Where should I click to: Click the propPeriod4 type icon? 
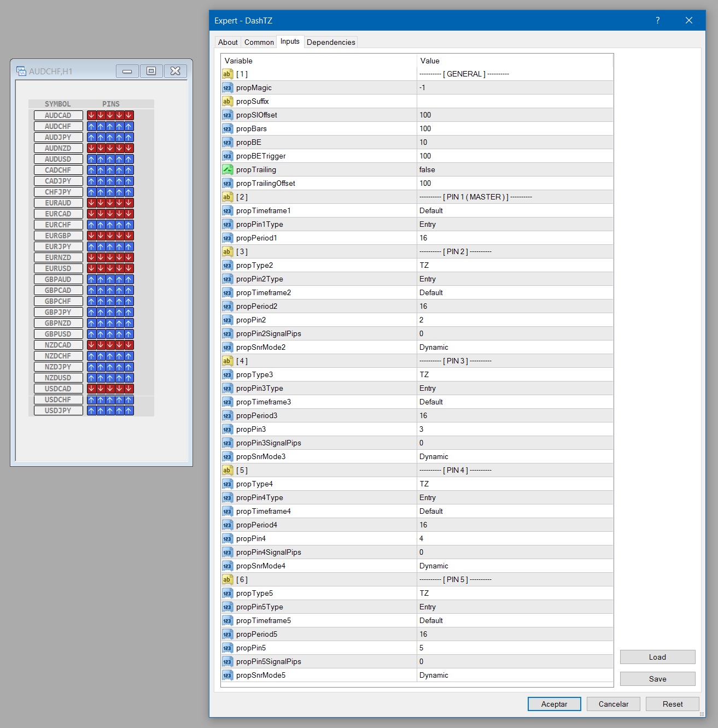(x=227, y=525)
